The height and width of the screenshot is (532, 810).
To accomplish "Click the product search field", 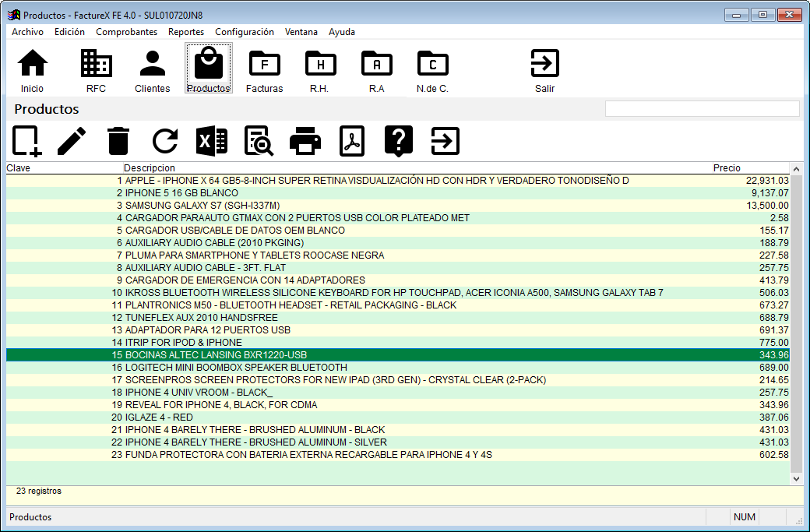I will tap(702, 109).
